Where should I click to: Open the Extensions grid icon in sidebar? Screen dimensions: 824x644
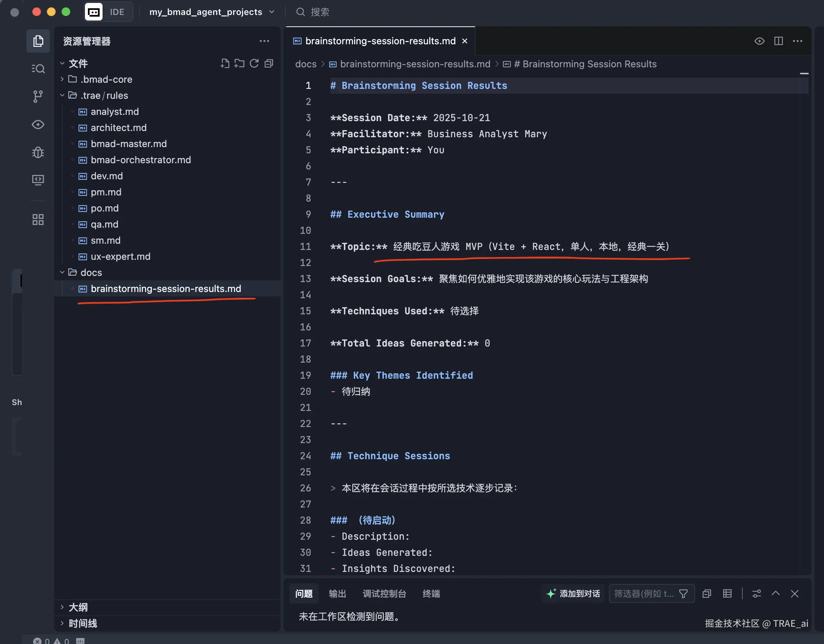coord(38,220)
